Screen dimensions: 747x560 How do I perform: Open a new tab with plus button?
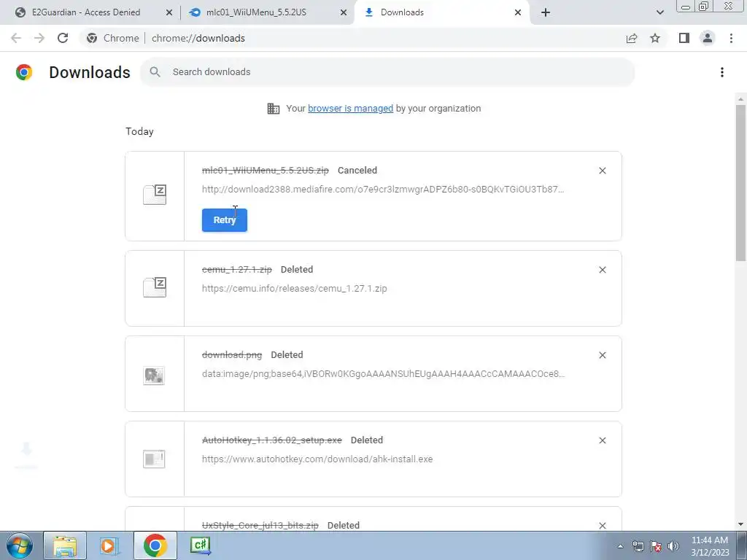point(546,12)
